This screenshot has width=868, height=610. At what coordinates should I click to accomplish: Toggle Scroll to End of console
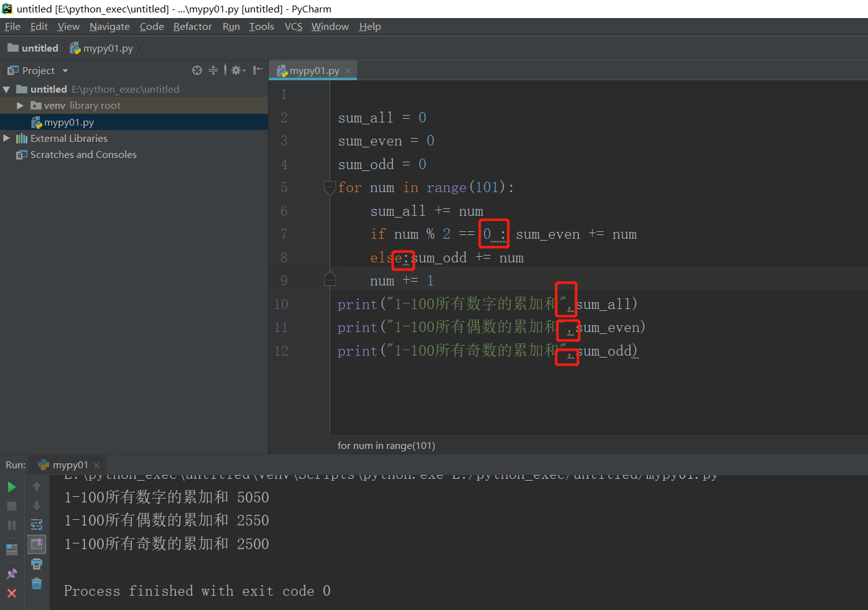tap(37, 545)
